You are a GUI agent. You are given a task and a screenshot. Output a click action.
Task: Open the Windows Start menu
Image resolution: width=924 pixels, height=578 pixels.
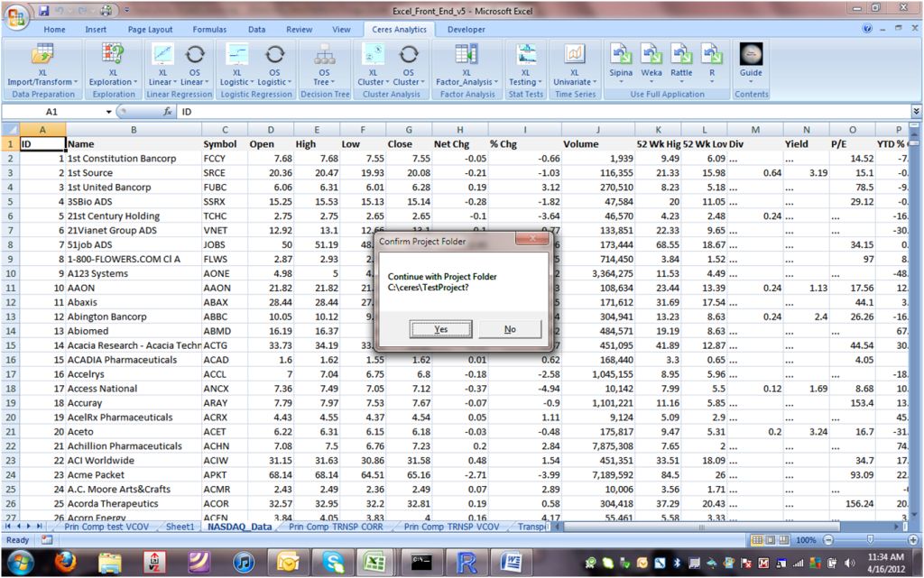pyautogui.click(x=20, y=562)
